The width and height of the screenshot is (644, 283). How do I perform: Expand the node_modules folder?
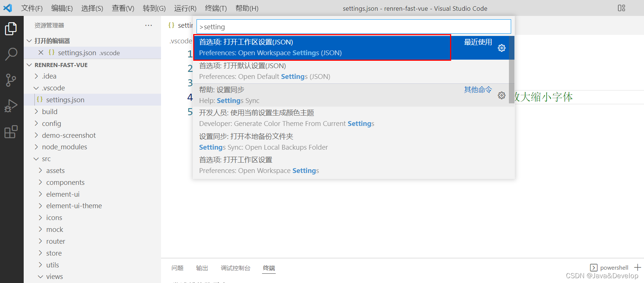(x=36, y=147)
